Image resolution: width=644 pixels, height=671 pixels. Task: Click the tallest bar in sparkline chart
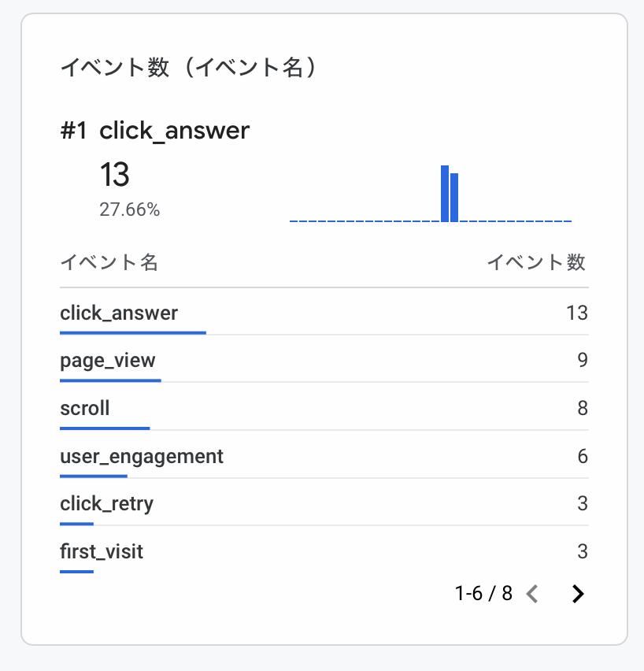tap(445, 194)
